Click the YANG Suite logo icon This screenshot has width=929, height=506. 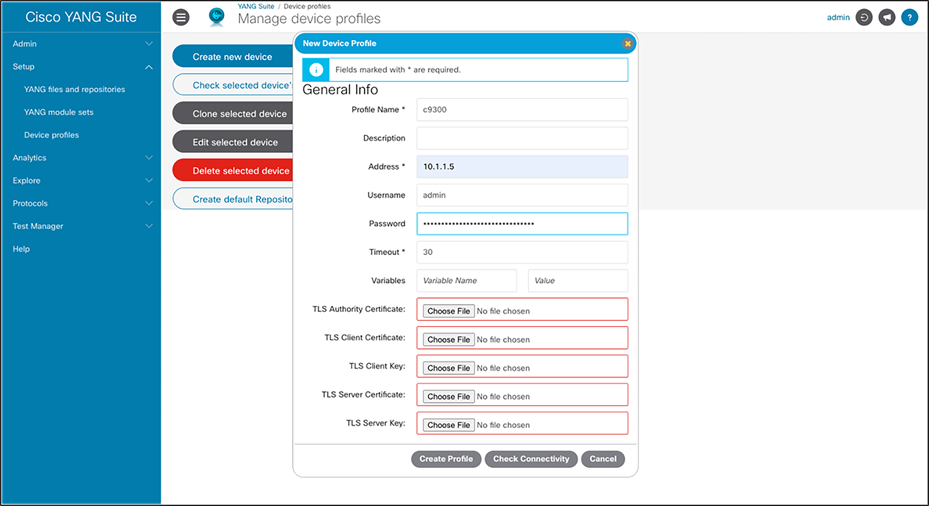point(217,17)
